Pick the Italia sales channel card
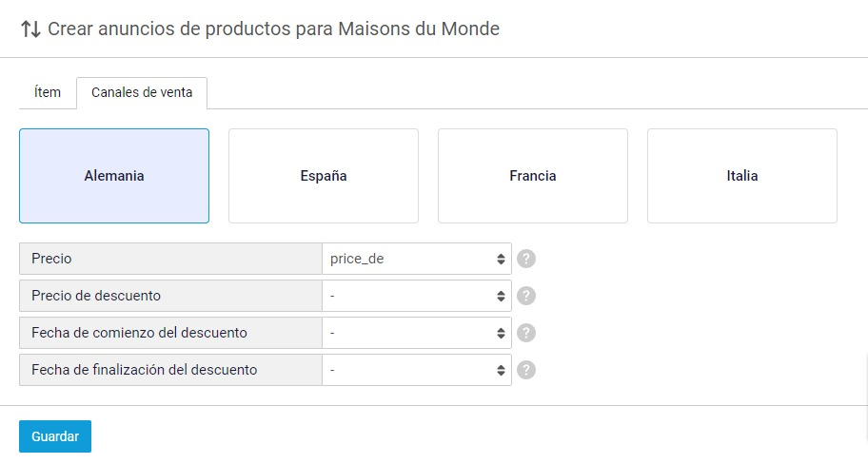868x464 pixels. click(x=742, y=176)
